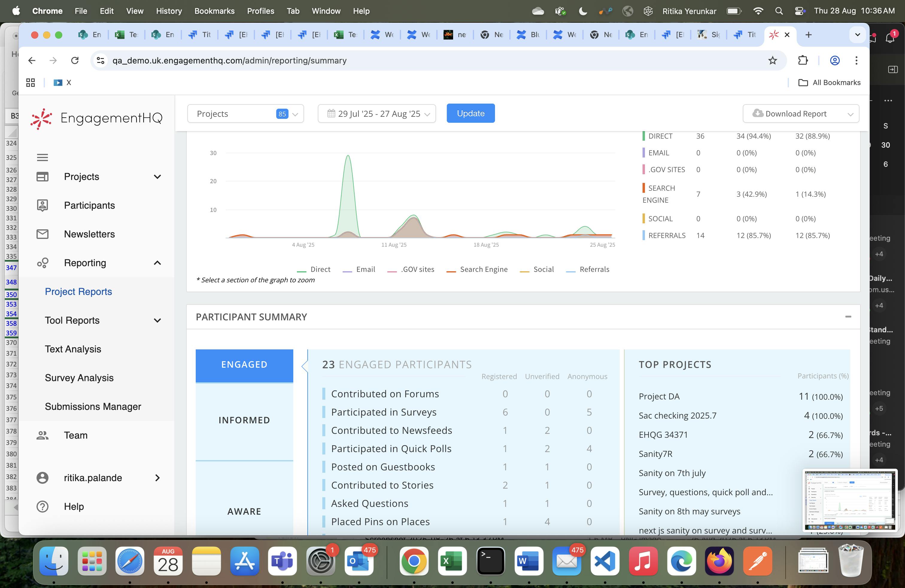Select the Informed participants tab
The height and width of the screenshot is (588, 905).
click(244, 420)
